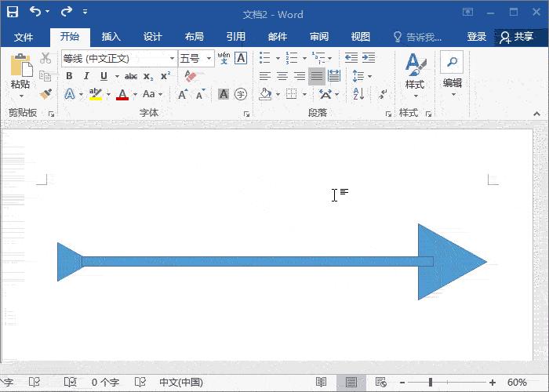Switch to the 插入 ribbon tab

tap(111, 36)
